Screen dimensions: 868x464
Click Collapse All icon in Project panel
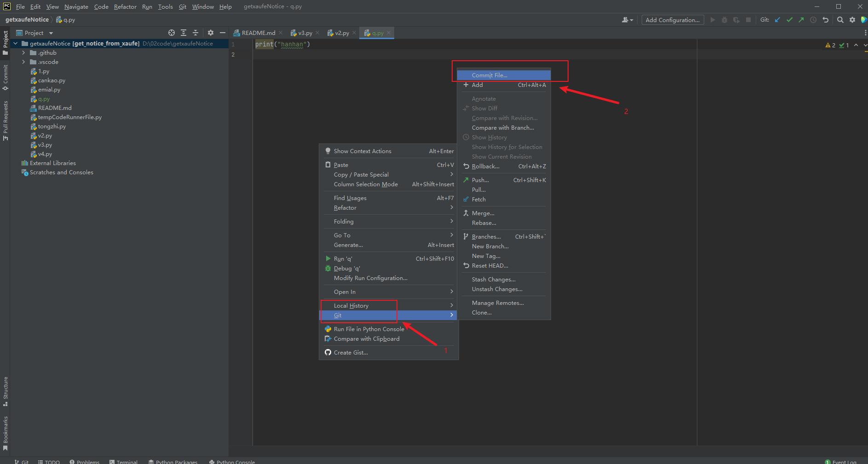click(195, 33)
